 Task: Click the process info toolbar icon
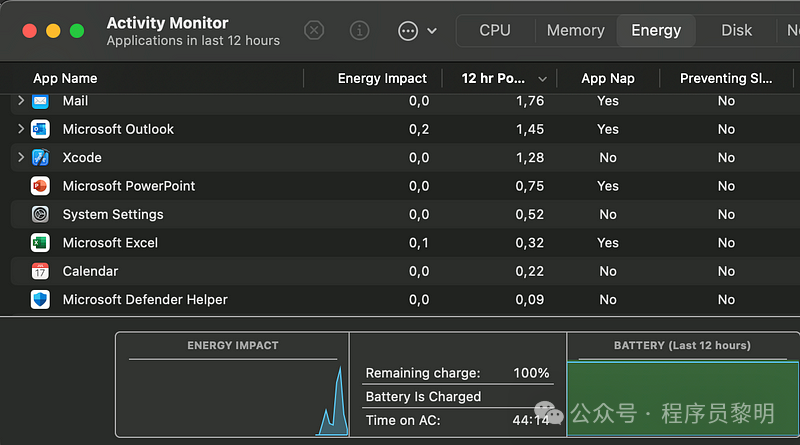click(x=361, y=30)
